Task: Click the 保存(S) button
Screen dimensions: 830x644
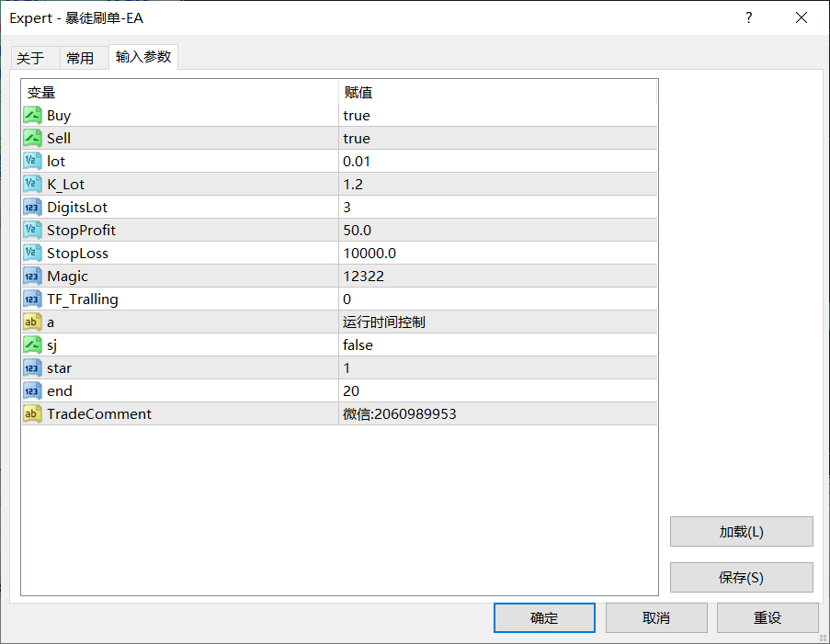Action: coord(741,577)
